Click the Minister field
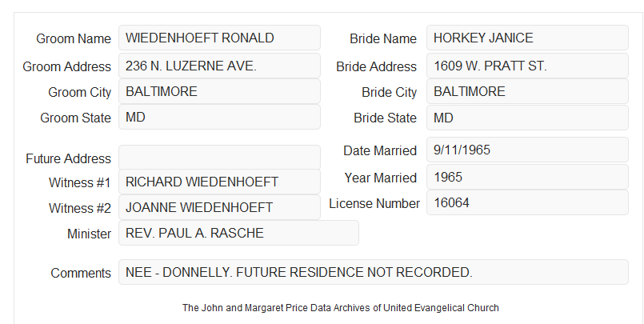 point(238,233)
